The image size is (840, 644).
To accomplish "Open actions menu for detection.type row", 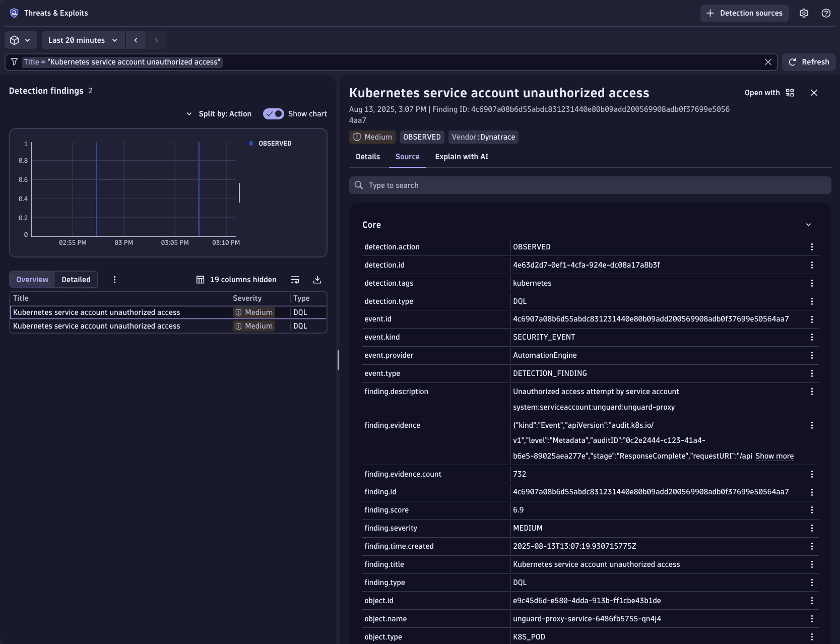I will tap(812, 301).
